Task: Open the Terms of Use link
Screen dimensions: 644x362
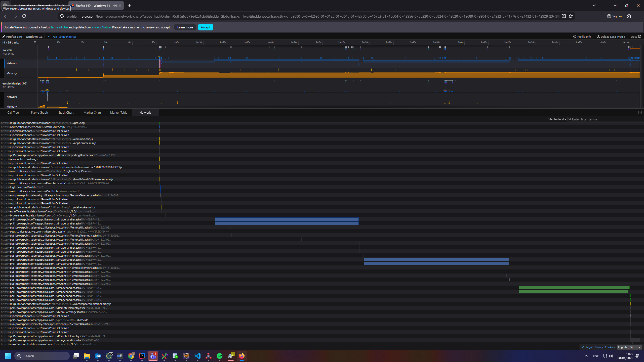Action: click(x=59, y=27)
